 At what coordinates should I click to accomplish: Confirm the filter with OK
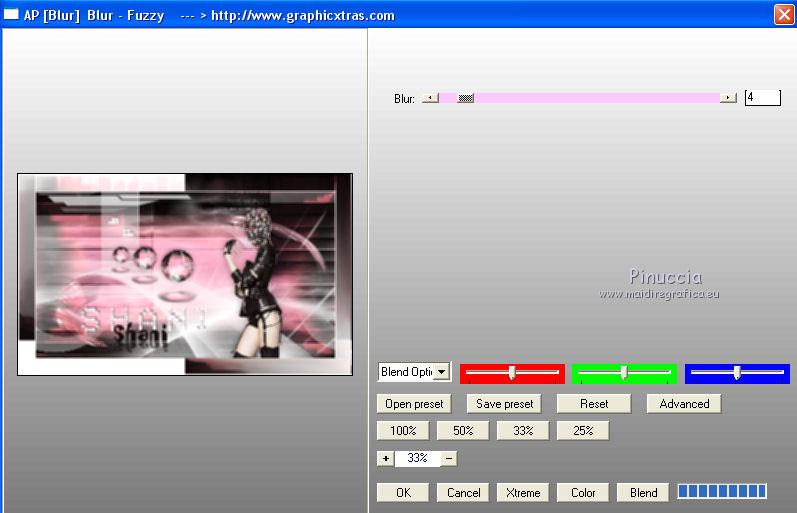click(x=403, y=493)
